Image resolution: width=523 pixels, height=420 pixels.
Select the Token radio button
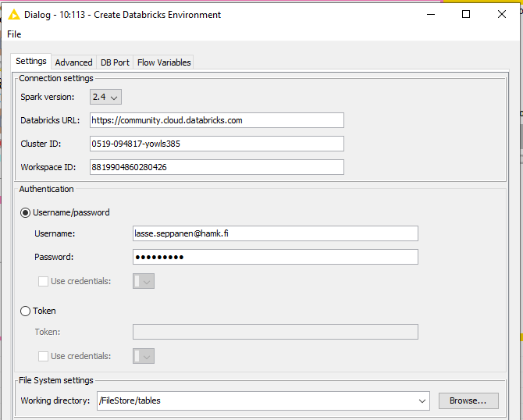point(25,311)
